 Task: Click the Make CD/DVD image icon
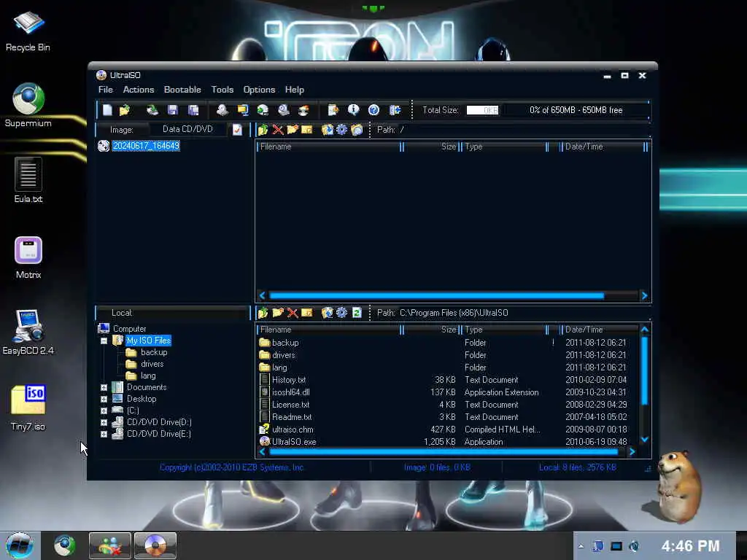[x=222, y=110]
